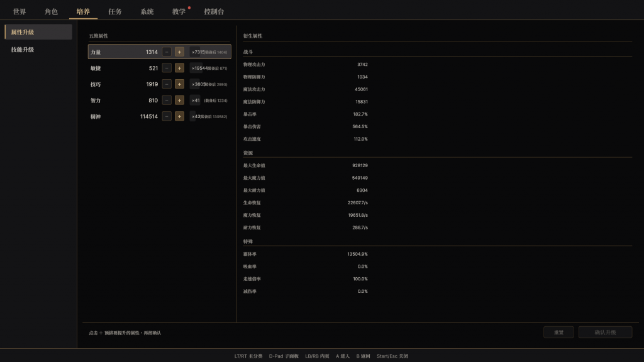Select the 力量 attribute row label
The width and height of the screenshot is (644, 362).
96,52
